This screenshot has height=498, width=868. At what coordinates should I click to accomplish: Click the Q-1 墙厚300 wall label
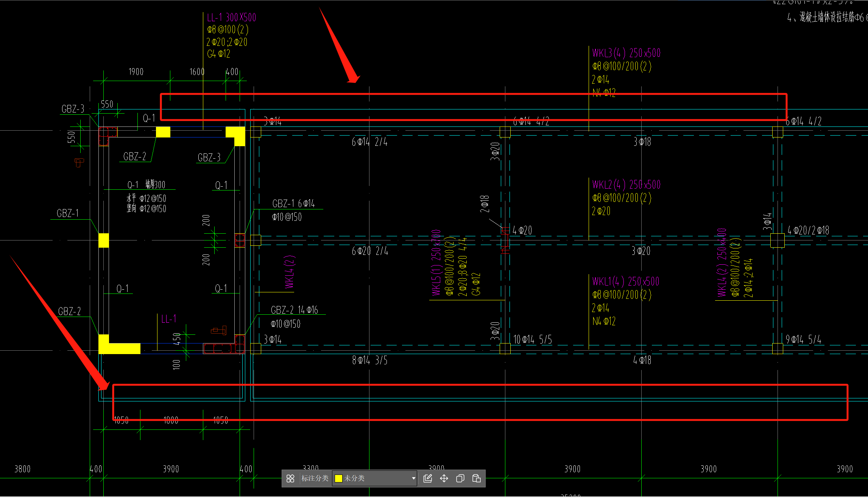coord(146,185)
